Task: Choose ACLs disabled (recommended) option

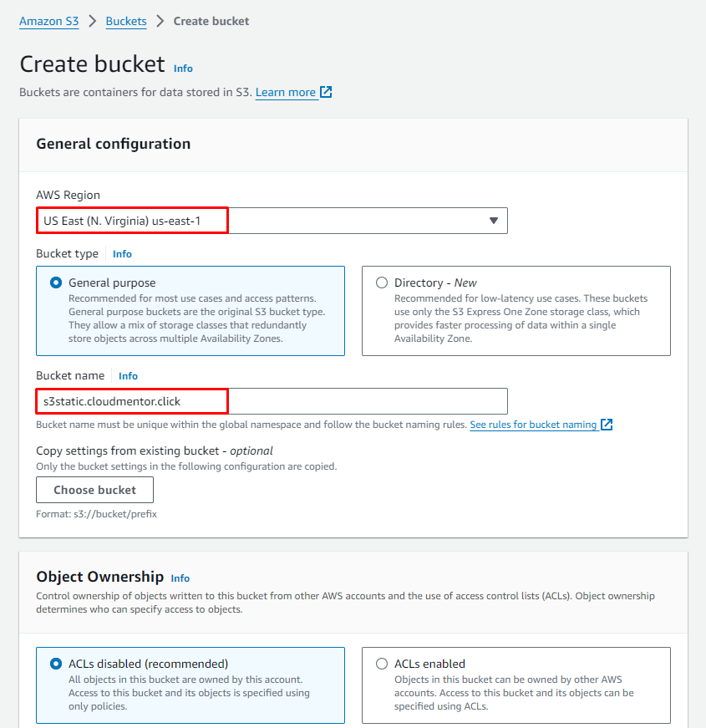Action: click(x=57, y=664)
